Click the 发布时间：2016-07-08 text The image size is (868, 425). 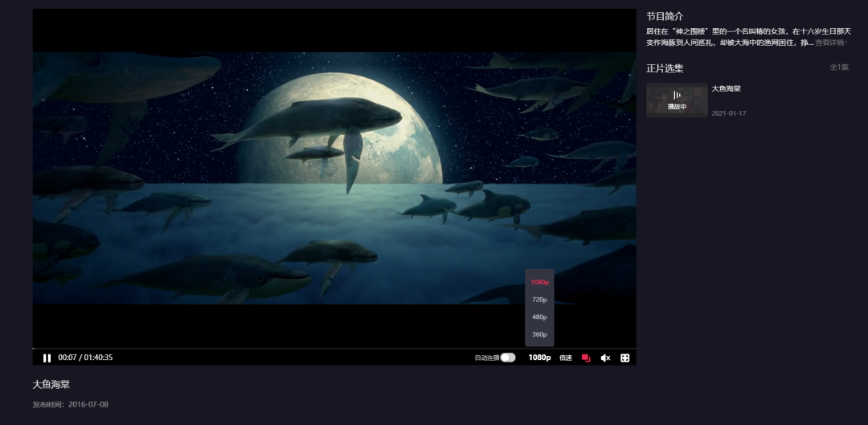(x=70, y=405)
